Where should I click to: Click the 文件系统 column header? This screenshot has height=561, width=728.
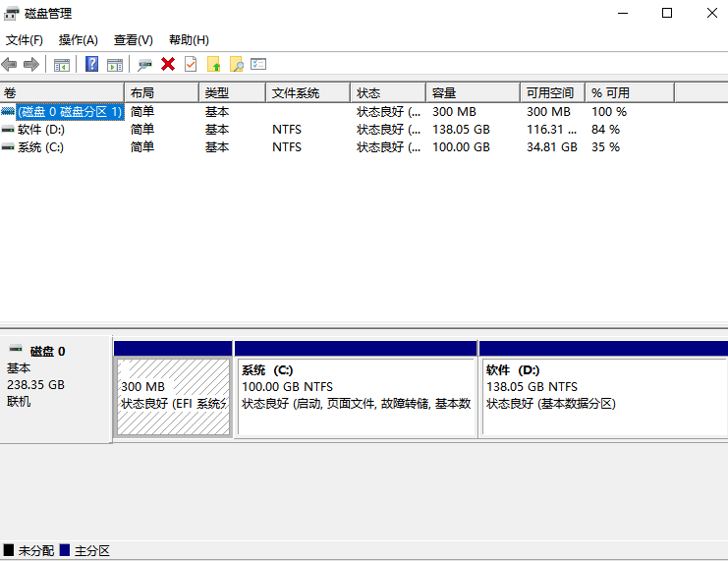coord(307,92)
